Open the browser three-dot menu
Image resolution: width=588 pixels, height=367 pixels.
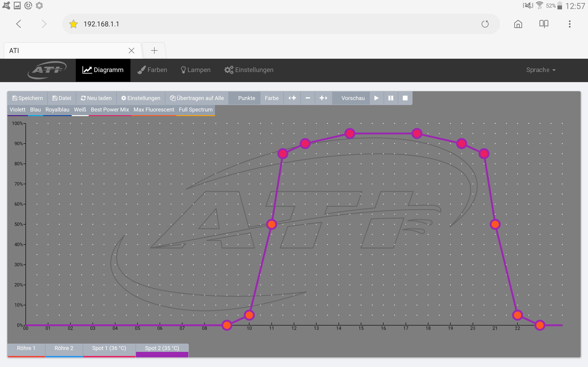[570, 24]
